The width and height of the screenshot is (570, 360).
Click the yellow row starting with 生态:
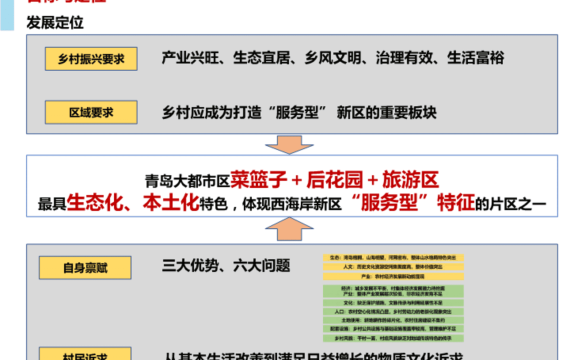tap(393, 257)
